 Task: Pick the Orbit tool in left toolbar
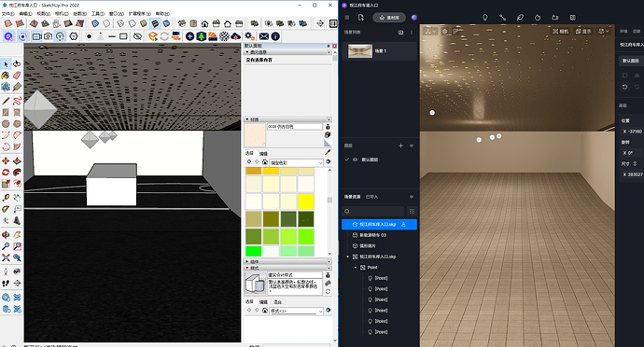coord(6,234)
